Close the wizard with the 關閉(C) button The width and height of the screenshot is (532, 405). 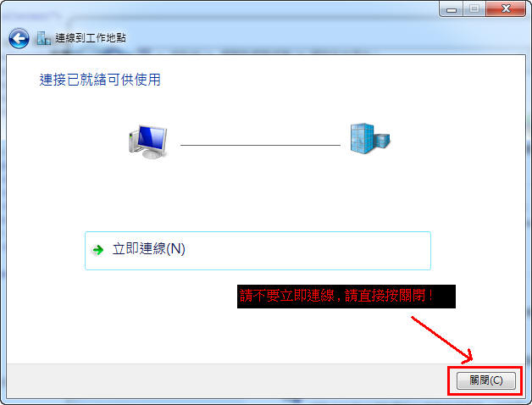[486, 380]
